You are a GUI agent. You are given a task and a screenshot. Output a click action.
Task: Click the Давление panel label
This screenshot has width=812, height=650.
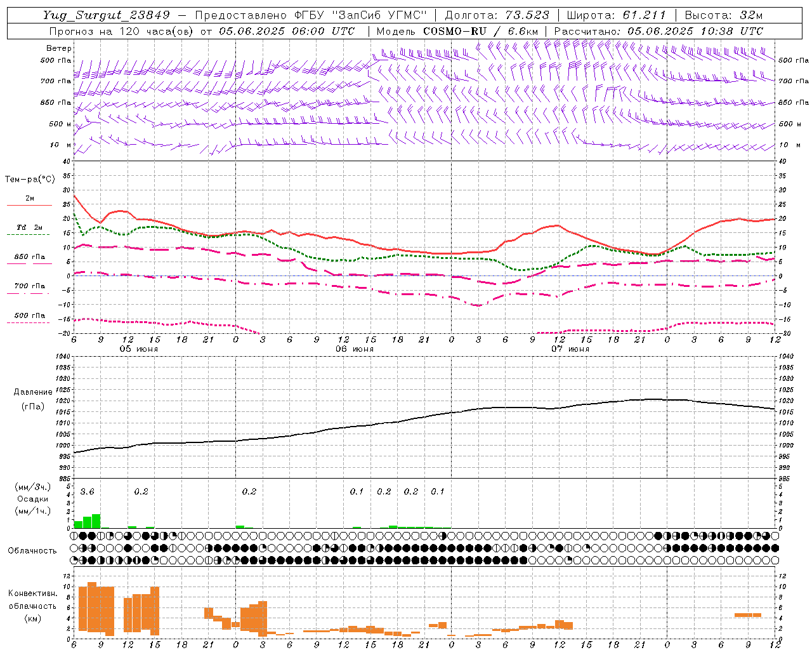coord(32,392)
